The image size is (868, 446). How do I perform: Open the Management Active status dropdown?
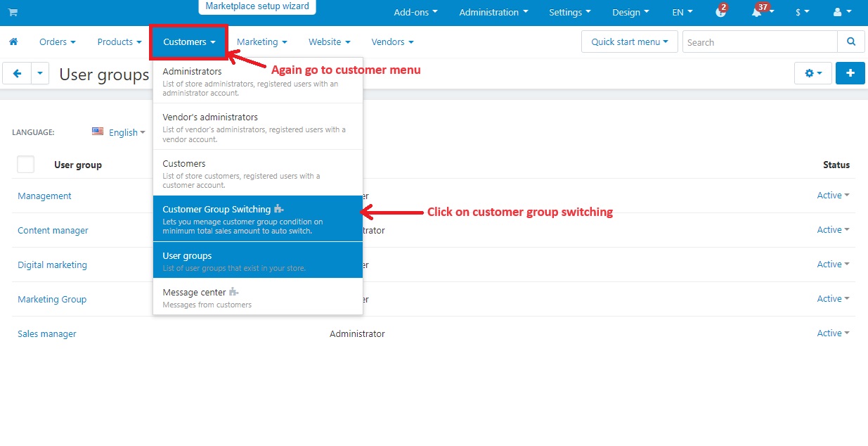(x=833, y=196)
